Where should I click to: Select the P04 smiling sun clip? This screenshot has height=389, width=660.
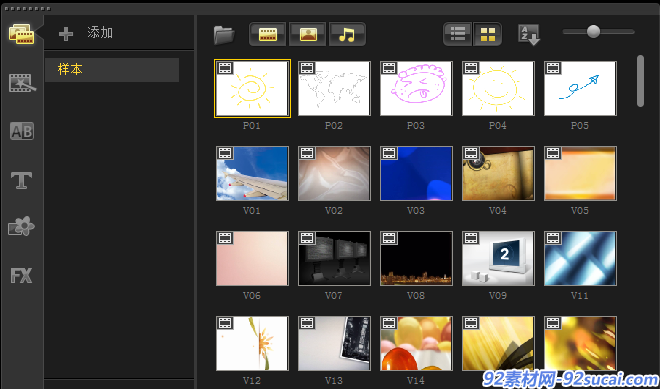(498, 88)
